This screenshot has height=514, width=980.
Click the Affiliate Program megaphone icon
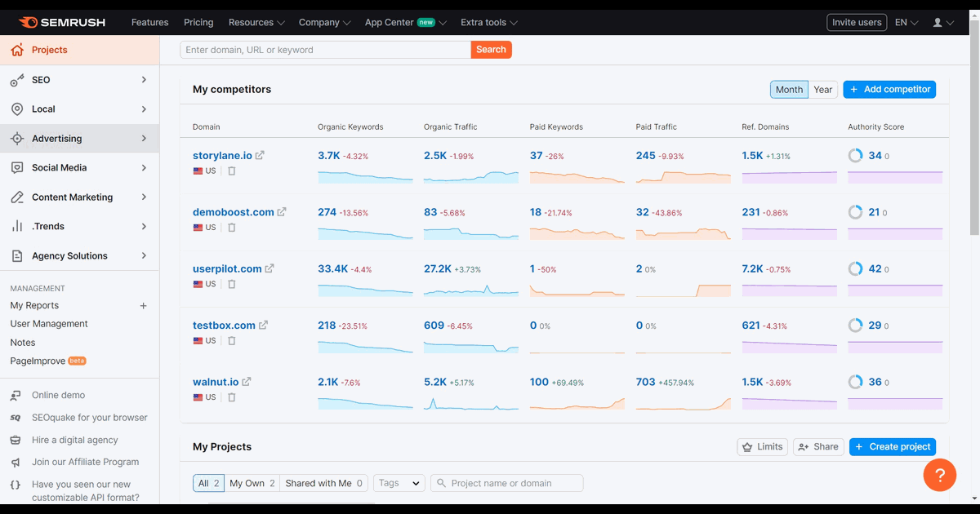pyautogui.click(x=16, y=462)
